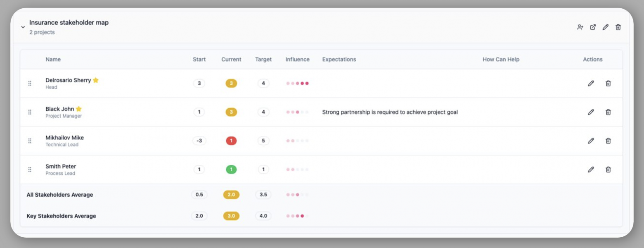Edit the Delrosario Sherry row
The height and width of the screenshot is (248, 644).
pos(591,83)
